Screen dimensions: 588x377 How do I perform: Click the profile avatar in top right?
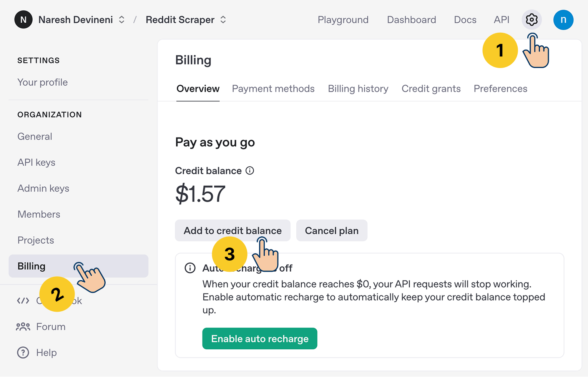pyautogui.click(x=563, y=20)
